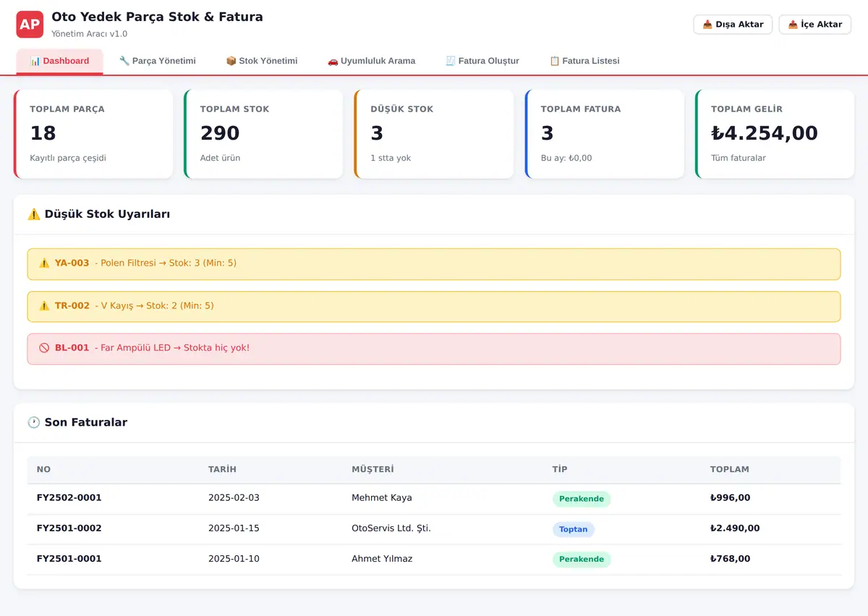Switch to Fatura Listesi tab
This screenshot has height=616, width=868.
point(584,62)
